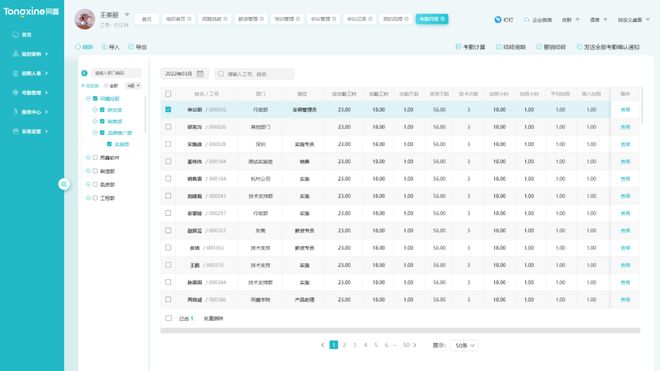Image resolution: width=660 pixels, height=371 pixels.
Task: Uncheck the 研发部 department checkbox
Action: (102, 109)
